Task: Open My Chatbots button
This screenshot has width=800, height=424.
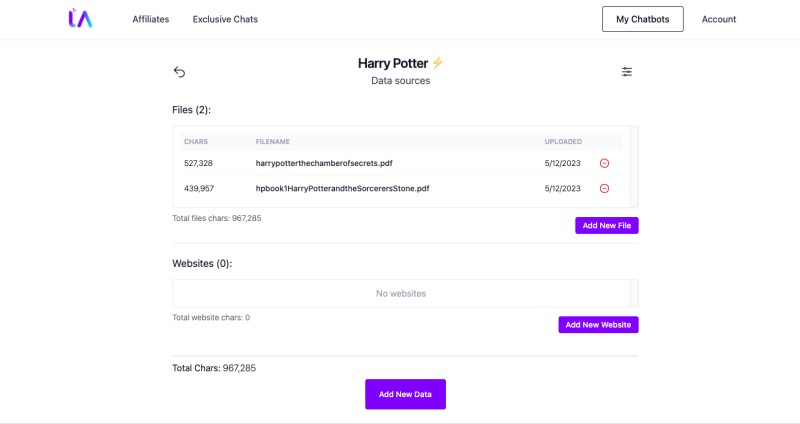Action: [x=642, y=19]
